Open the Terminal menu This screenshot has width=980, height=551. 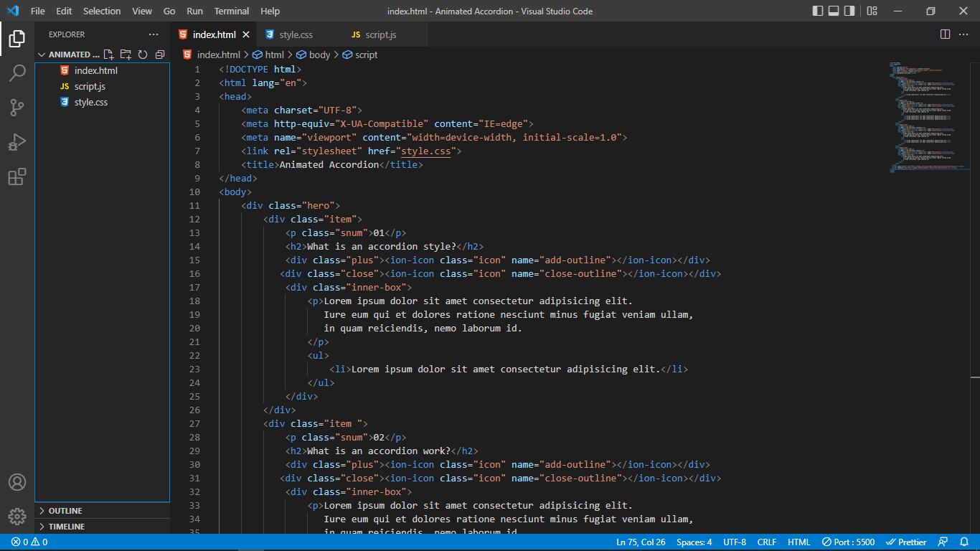pos(231,11)
